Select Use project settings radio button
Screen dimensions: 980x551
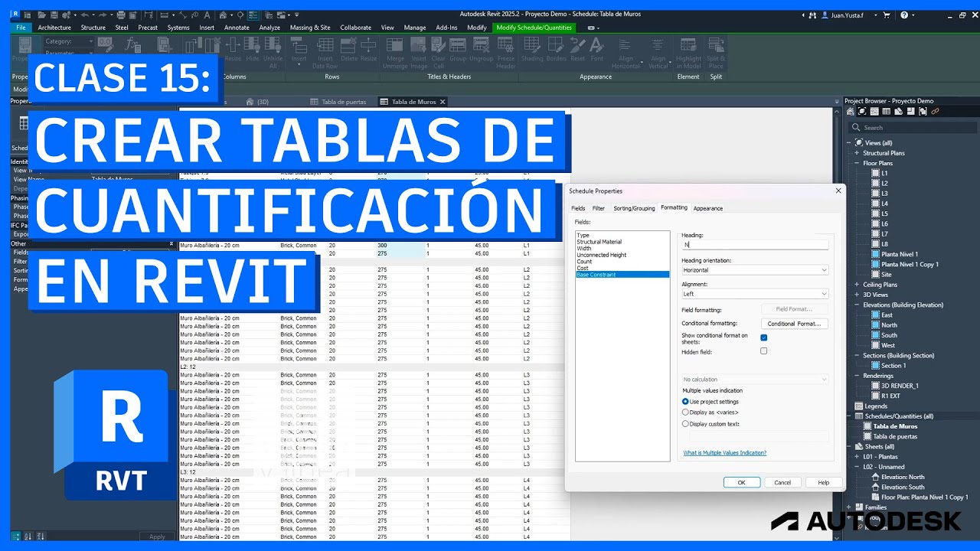click(685, 401)
